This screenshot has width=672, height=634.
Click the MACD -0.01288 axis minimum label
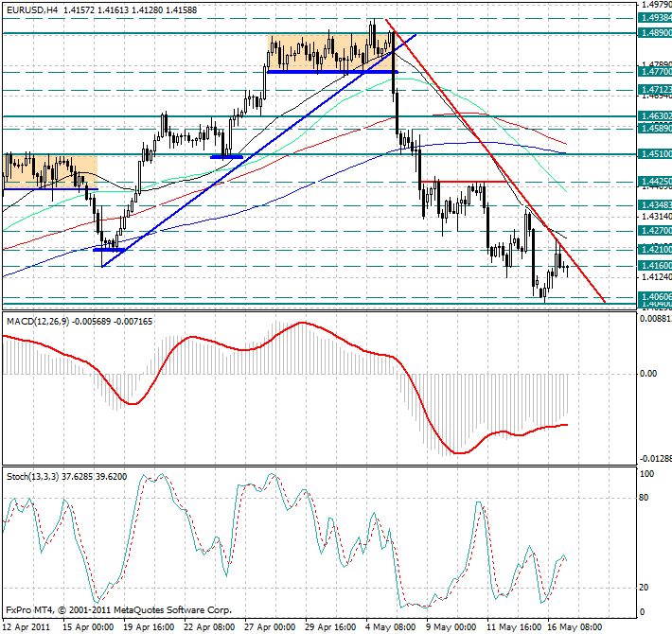pos(656,459)
